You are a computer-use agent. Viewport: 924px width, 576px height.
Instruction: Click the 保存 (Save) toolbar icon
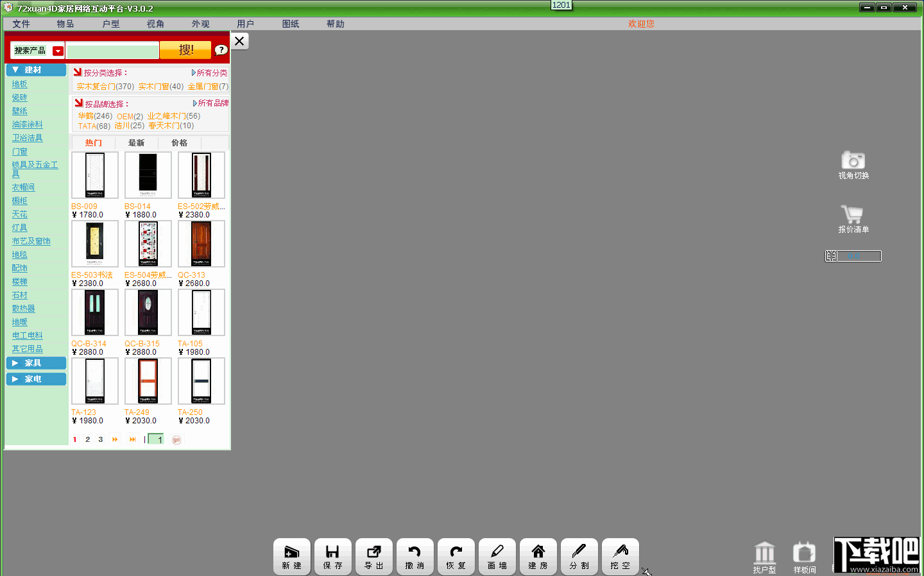click(333, 556)
